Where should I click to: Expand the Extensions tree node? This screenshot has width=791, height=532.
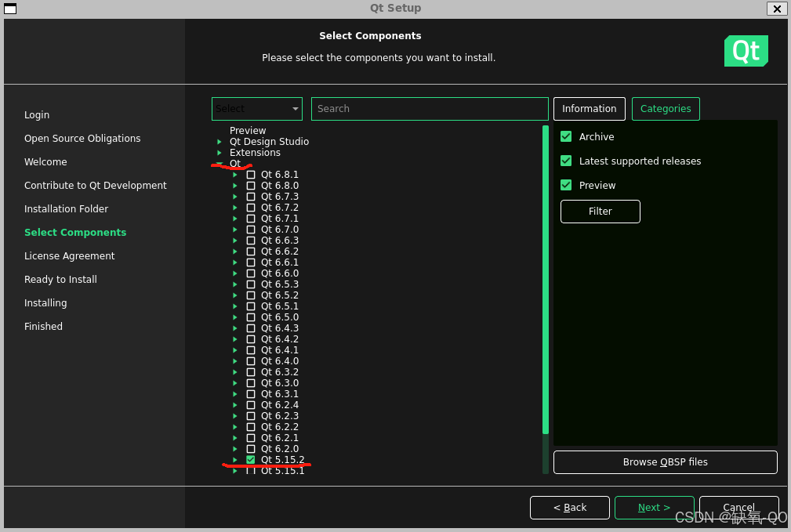(x=220, y=153)
